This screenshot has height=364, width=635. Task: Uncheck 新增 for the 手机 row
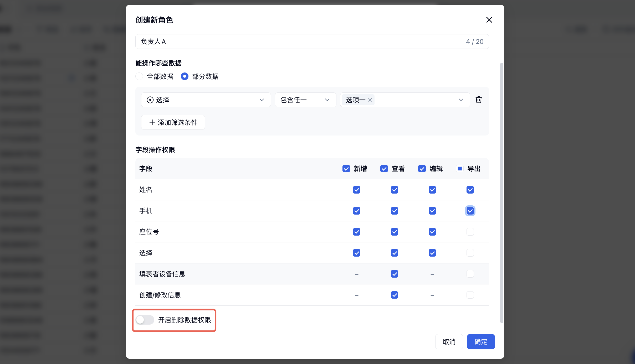coord(357,211)
